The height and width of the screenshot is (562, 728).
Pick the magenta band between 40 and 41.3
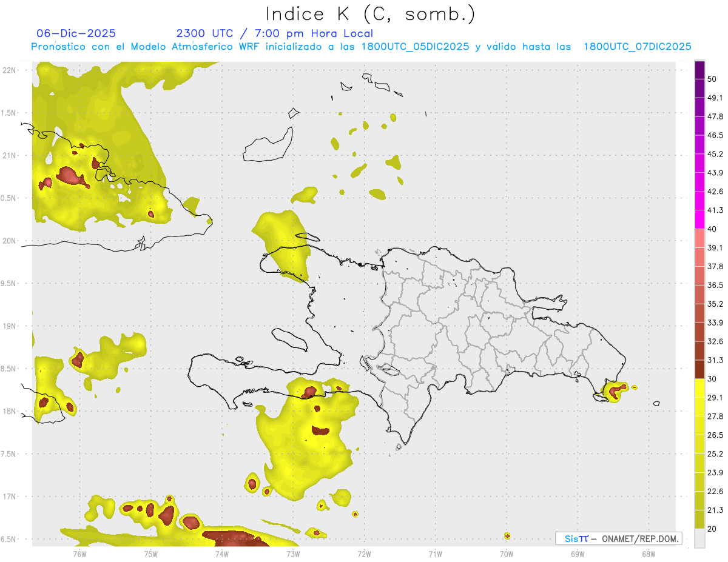[x=699, y=219]
